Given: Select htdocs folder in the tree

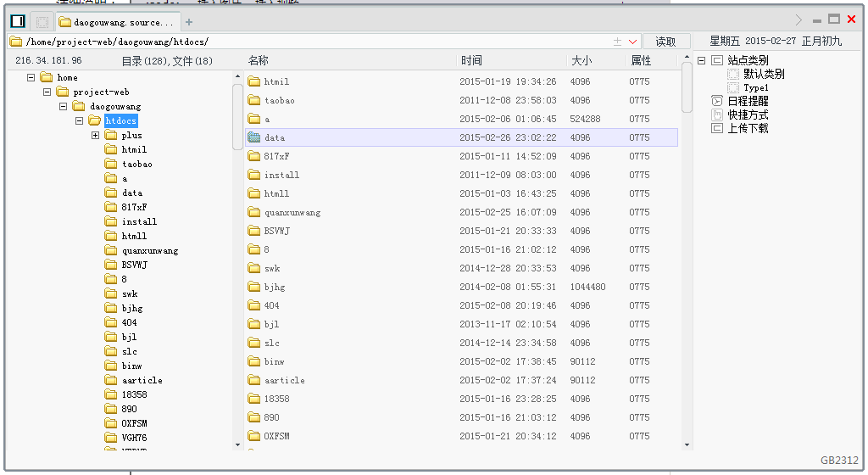Looking at the screenshot, I should tap(120, 120).
